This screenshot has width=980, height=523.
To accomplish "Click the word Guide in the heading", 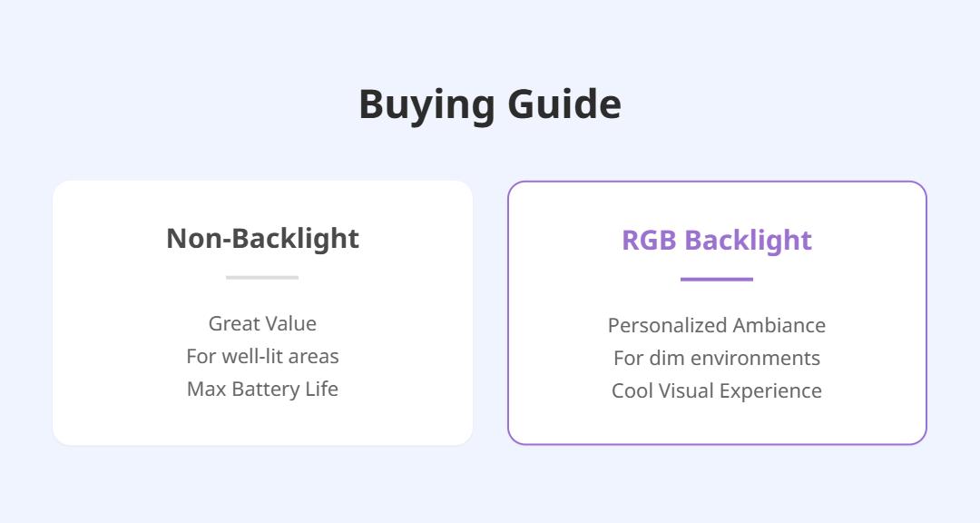I will [564, 104].
